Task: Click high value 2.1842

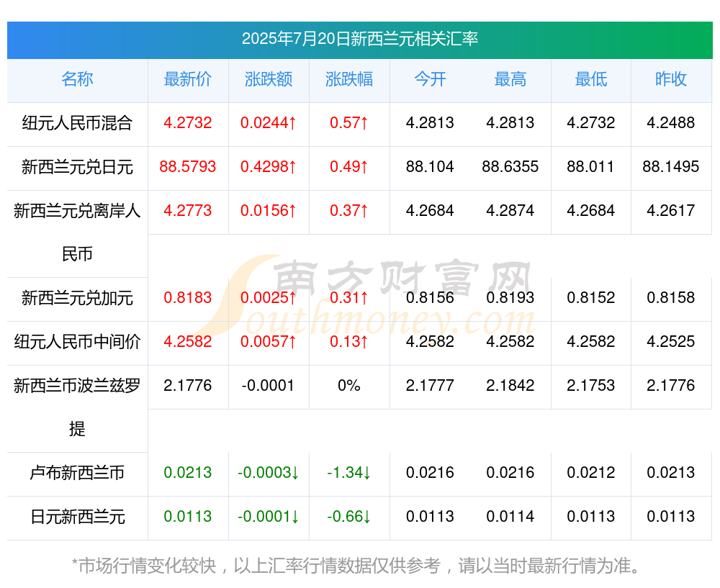Action: point(510,386)
